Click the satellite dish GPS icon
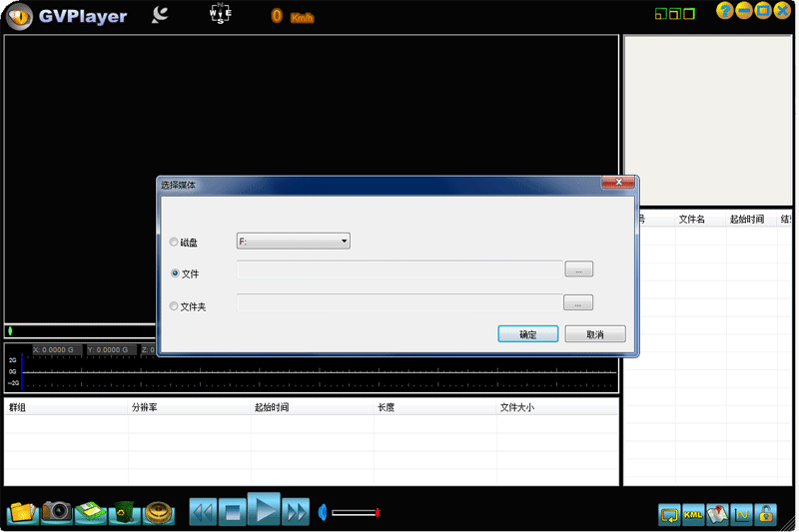The width and height of the screenshot is (799, 532). 160,15
